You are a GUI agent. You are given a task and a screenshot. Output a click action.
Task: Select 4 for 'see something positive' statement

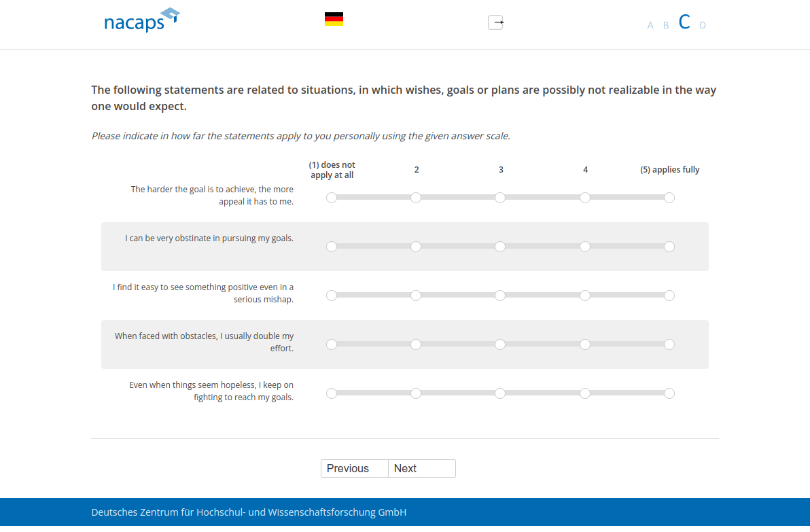[585, 296]
